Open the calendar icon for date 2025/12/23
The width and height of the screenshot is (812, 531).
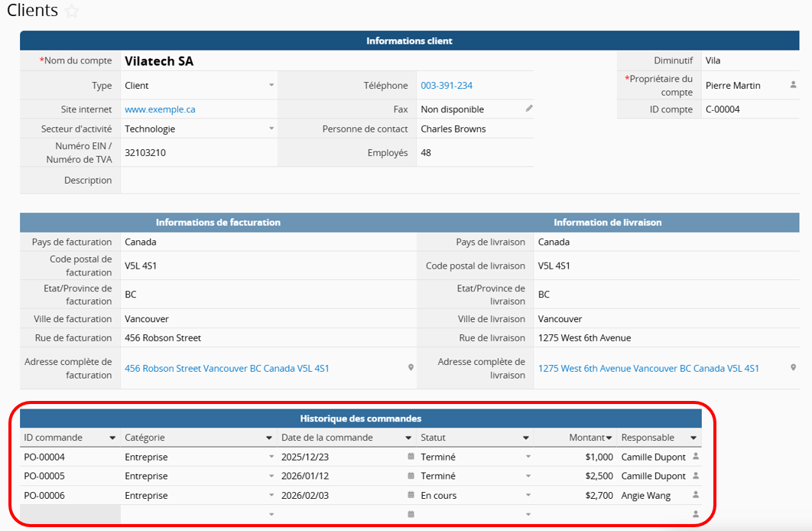(x=411, y=457)
